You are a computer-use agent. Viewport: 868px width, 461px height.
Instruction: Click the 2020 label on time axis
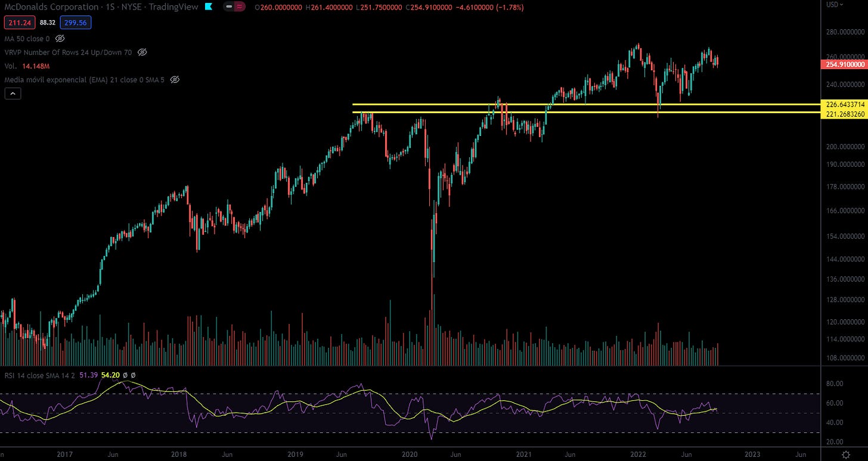click(x=409, y=454)
